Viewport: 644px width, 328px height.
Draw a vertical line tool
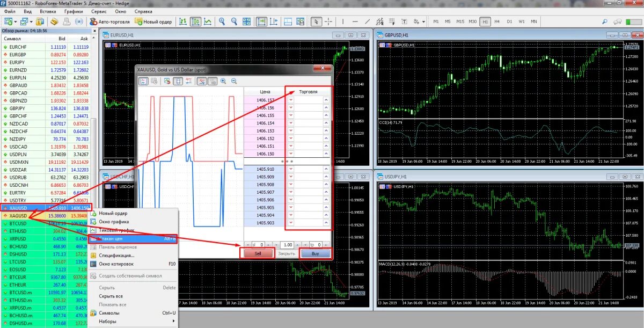[343, 21]
